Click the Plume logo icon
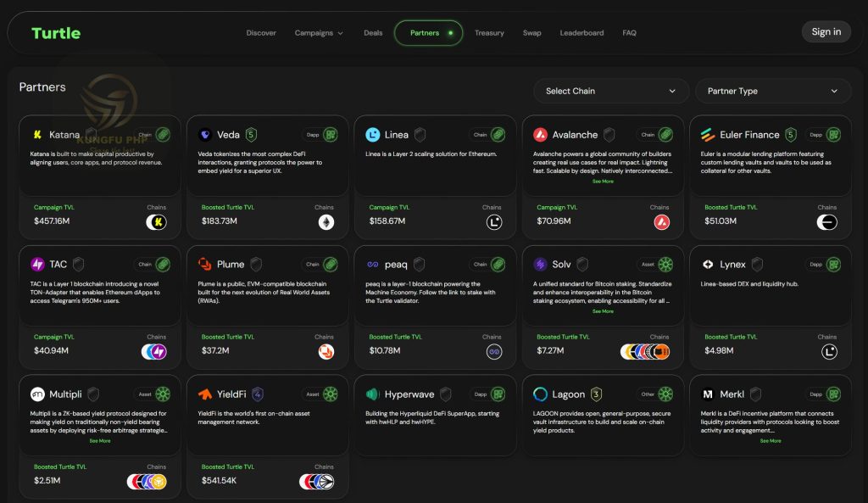The image size is (868, 503). tap(205, 265)
